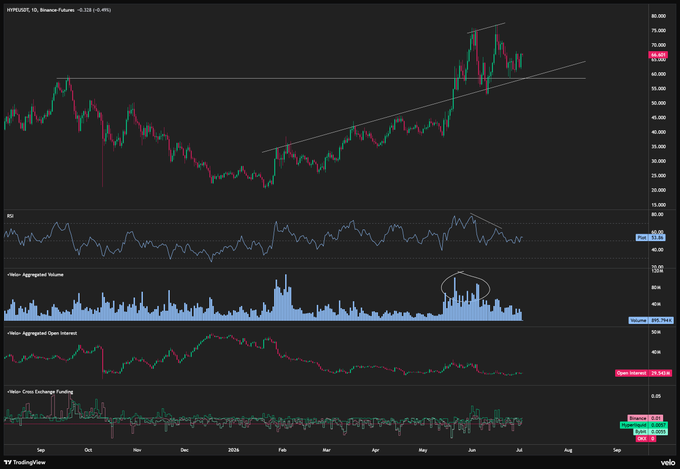This screenshot has height=469, width=680.
Task: Select the RSI pane legend label
Action: (10, 216)
